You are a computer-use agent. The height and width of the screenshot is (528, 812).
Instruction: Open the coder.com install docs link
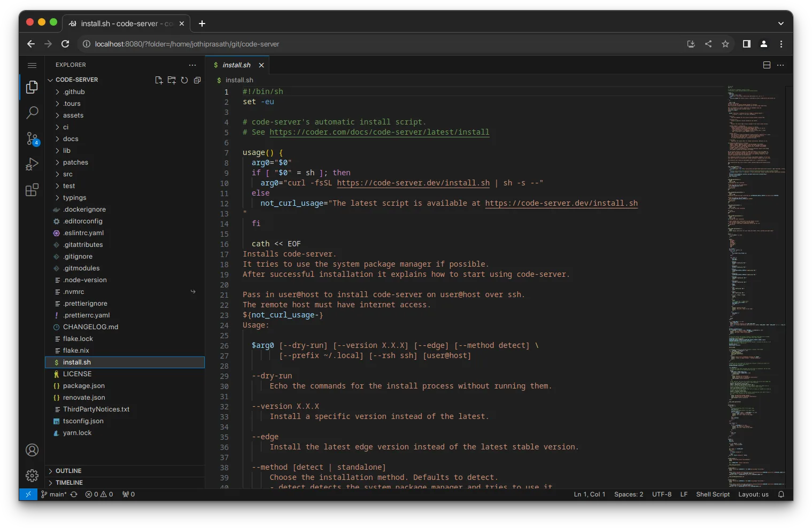point(380,132)
